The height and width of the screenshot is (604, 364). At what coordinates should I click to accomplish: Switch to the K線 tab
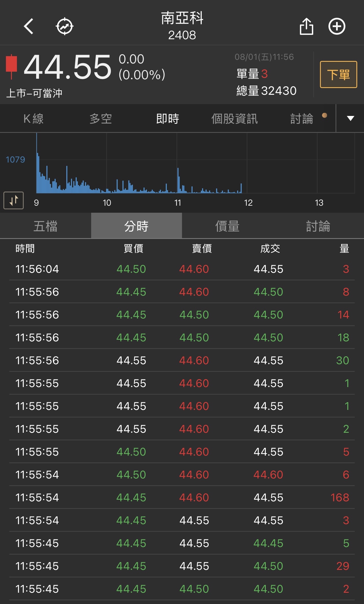34,118
